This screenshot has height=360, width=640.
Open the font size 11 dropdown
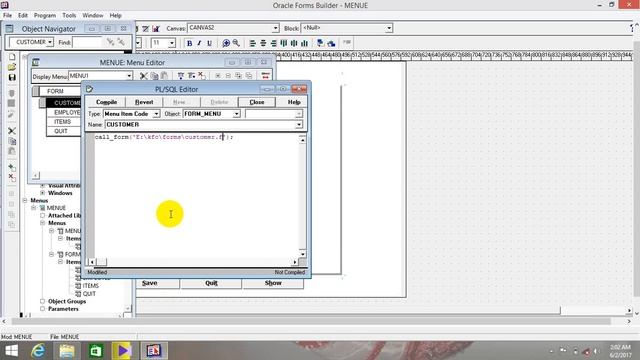[x=172, y=43]
